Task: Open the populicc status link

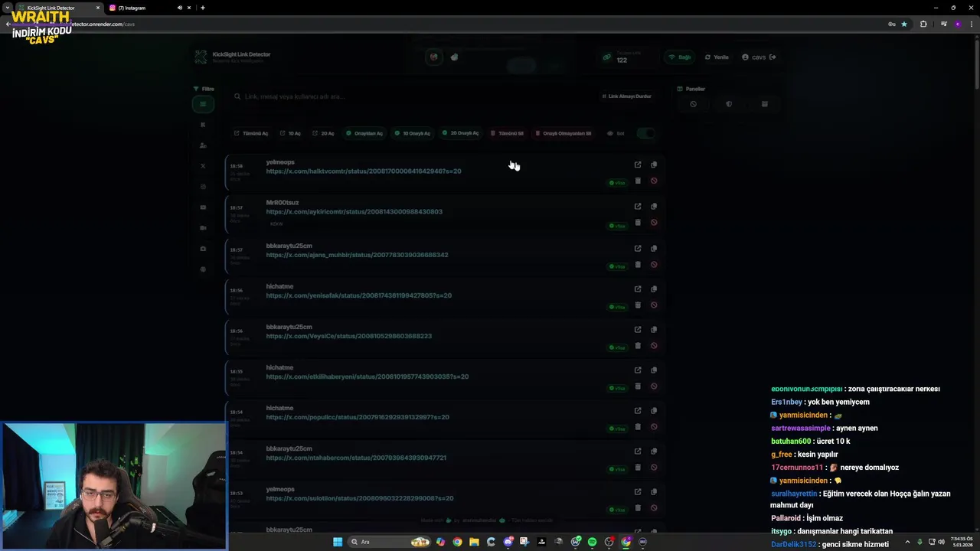Action: (x=358, y=417)
